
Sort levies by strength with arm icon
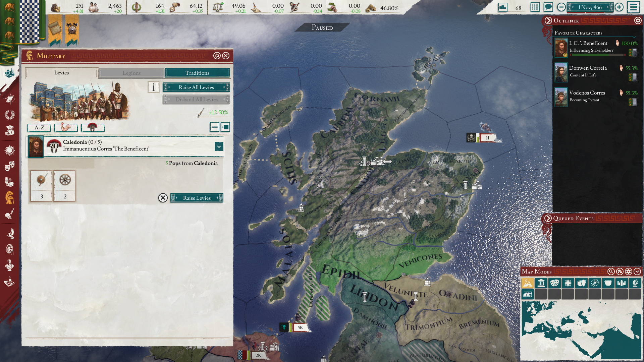[x=66, y=128]
